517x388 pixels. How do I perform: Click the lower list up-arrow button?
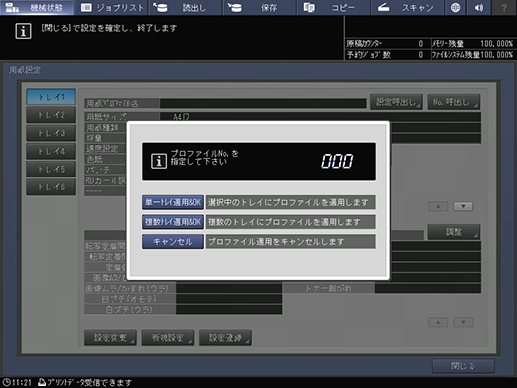coord(438,322)
